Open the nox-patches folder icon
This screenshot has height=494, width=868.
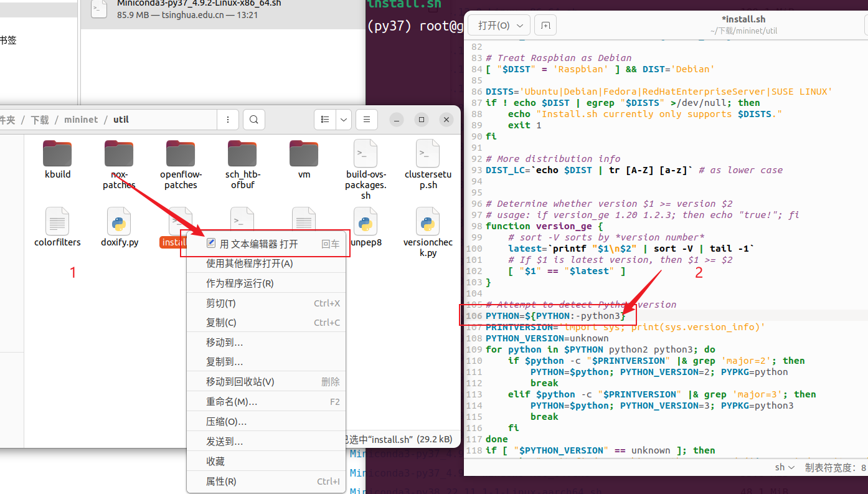pos(119,153)
